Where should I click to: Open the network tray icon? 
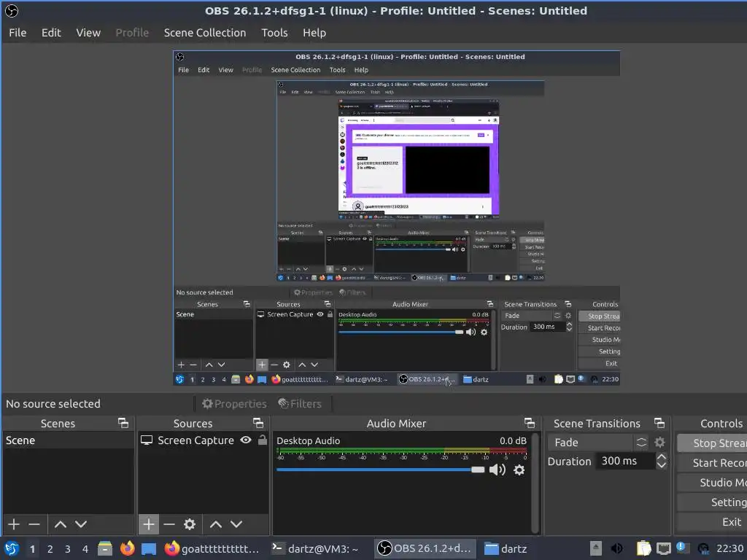[x=664, y=548]
